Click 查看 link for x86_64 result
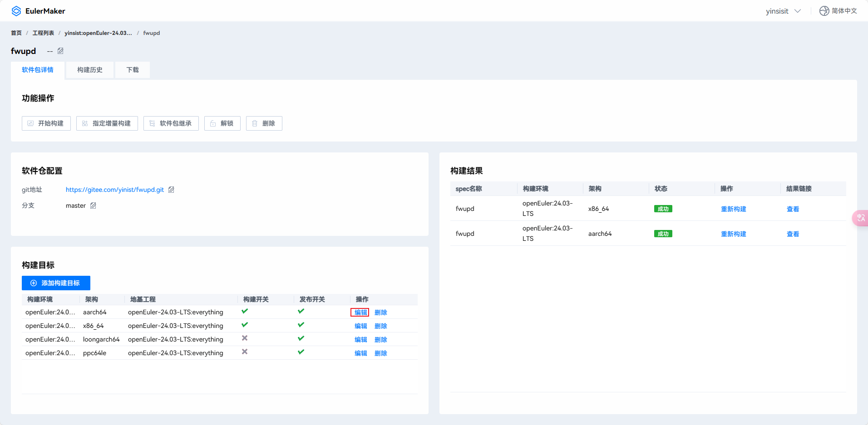The width and height of the screenshot is (868, 425). pos(793,209)
